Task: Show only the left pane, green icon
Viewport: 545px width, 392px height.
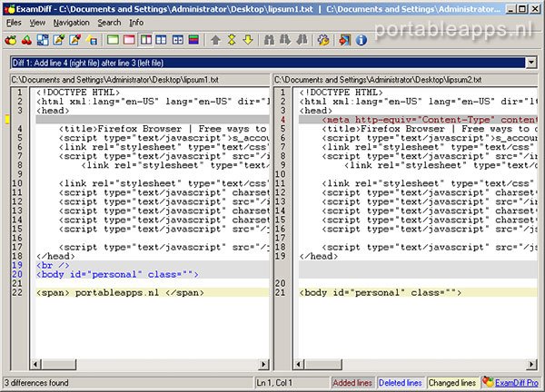Action: point(113,40)
